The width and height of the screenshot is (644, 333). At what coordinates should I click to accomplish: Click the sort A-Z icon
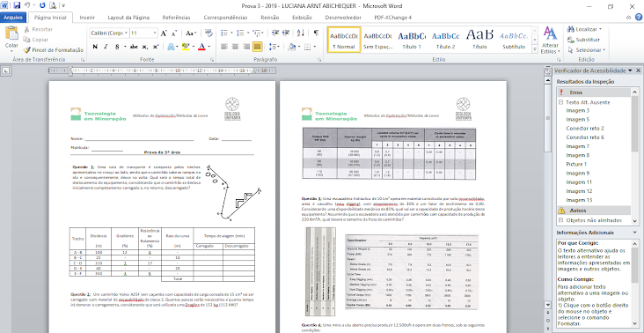point(301,33)
